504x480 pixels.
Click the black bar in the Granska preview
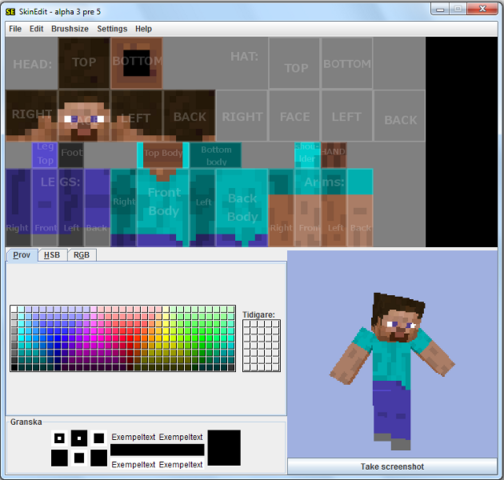[157, 450]
